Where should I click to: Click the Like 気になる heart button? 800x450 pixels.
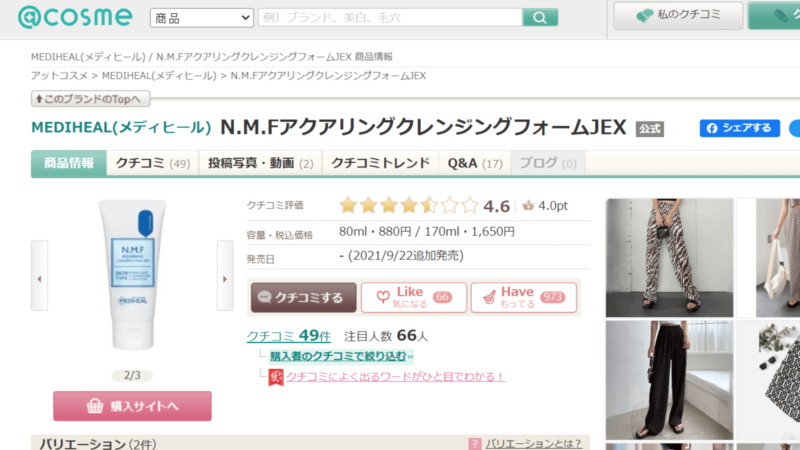coord(414,297)
